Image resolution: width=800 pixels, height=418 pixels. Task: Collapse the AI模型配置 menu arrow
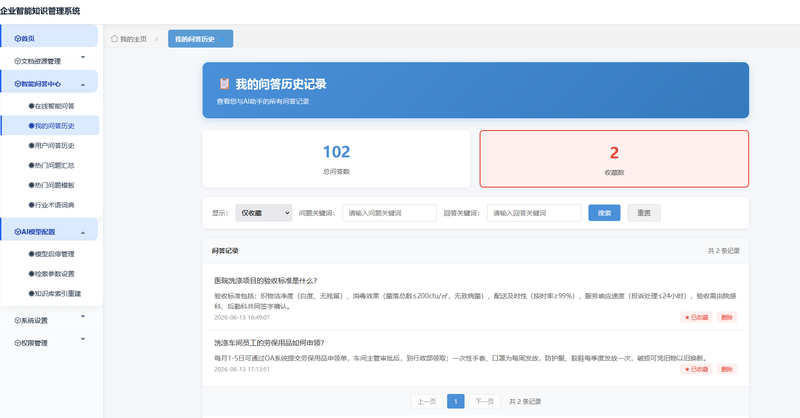tap(83, 232)
